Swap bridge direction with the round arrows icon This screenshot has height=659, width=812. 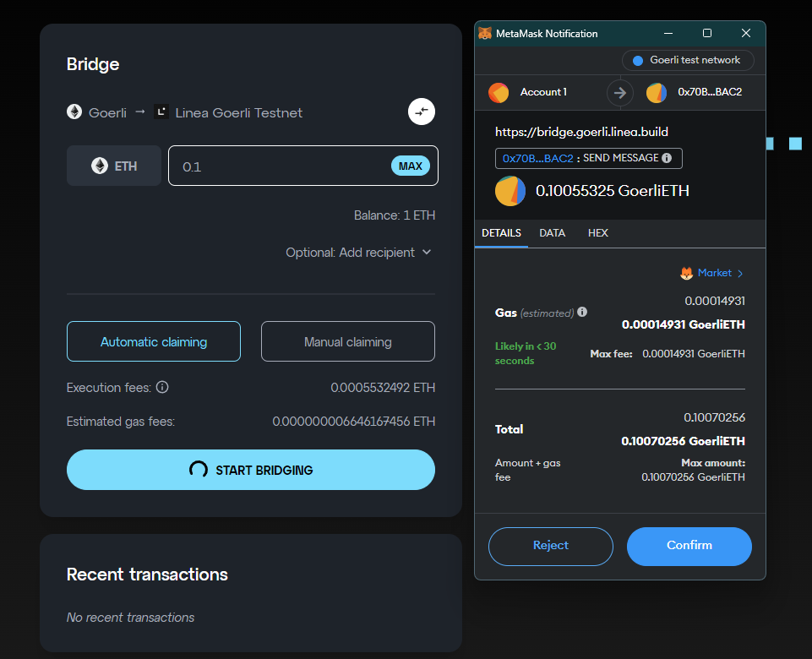421,112
